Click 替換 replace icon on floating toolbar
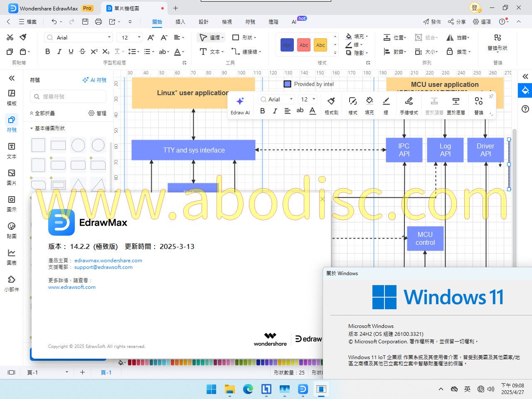 [479, 105]
